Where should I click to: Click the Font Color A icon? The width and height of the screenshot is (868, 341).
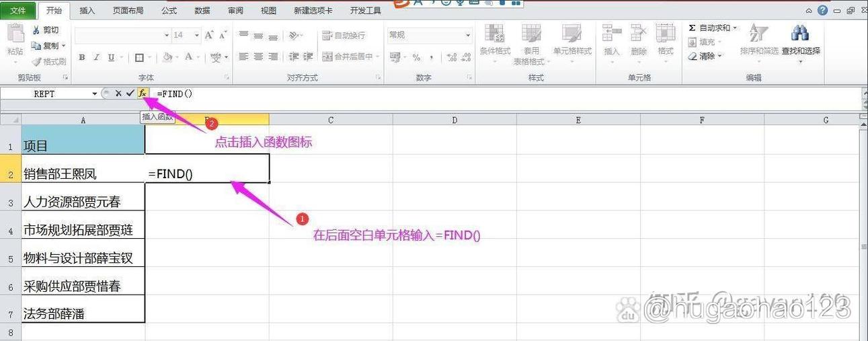pos(189,57)
